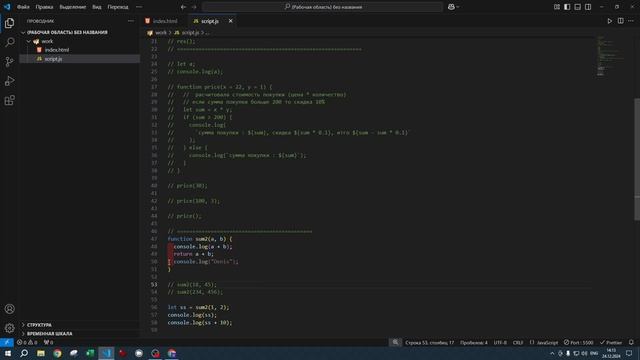The image size is (640, 360).
Task: Click the function sum2 declaration line
Action: coord(200,239)
